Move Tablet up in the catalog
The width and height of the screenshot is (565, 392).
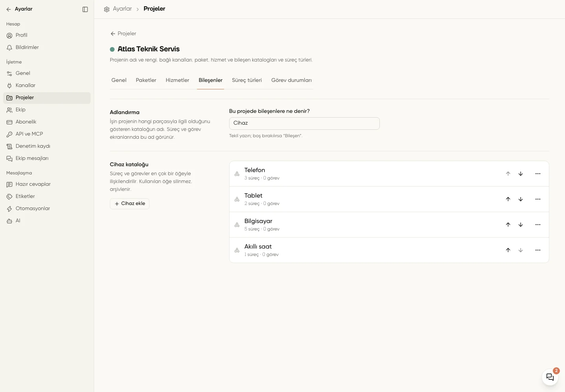[508, 199]
